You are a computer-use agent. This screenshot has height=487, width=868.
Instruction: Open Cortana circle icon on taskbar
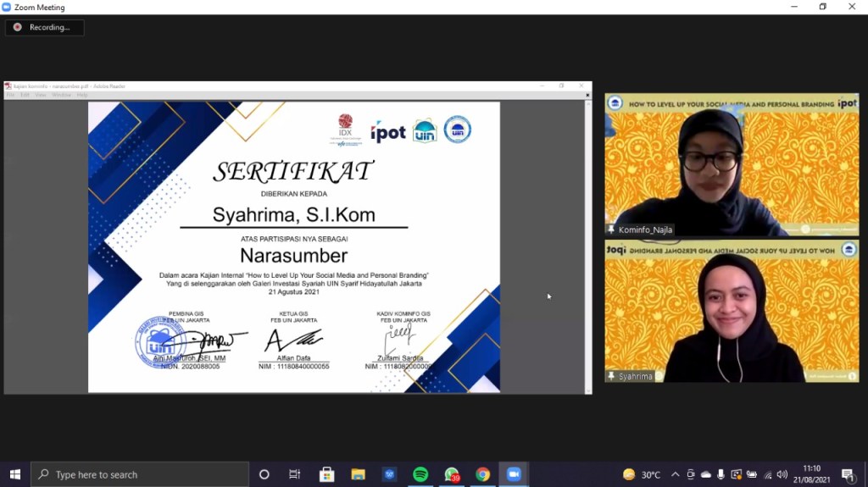[x=264, y=474]
